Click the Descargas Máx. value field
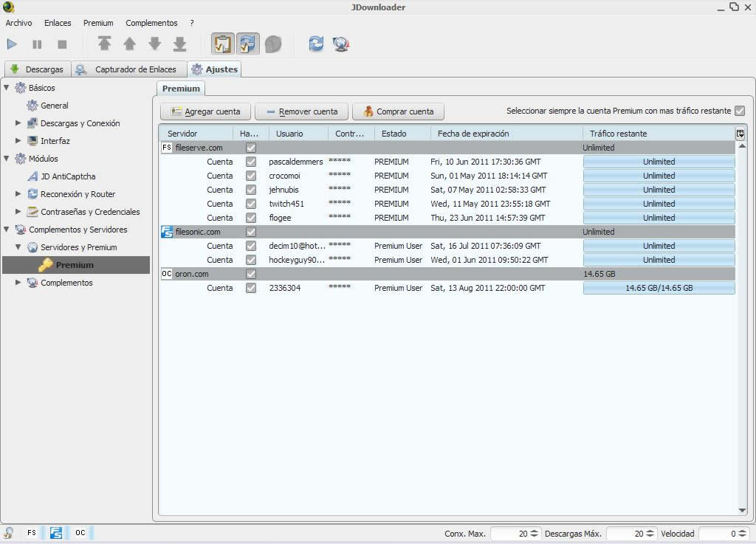756x544 pixels. click(626, 534)
